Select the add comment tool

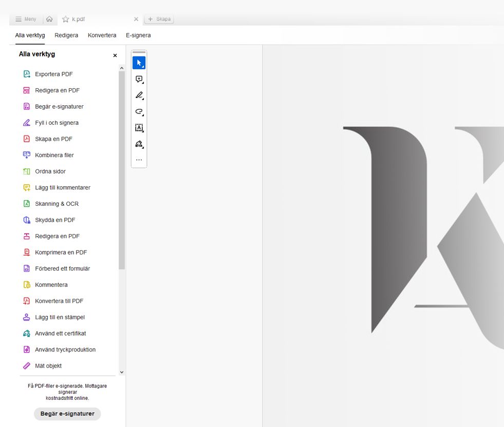139,79
